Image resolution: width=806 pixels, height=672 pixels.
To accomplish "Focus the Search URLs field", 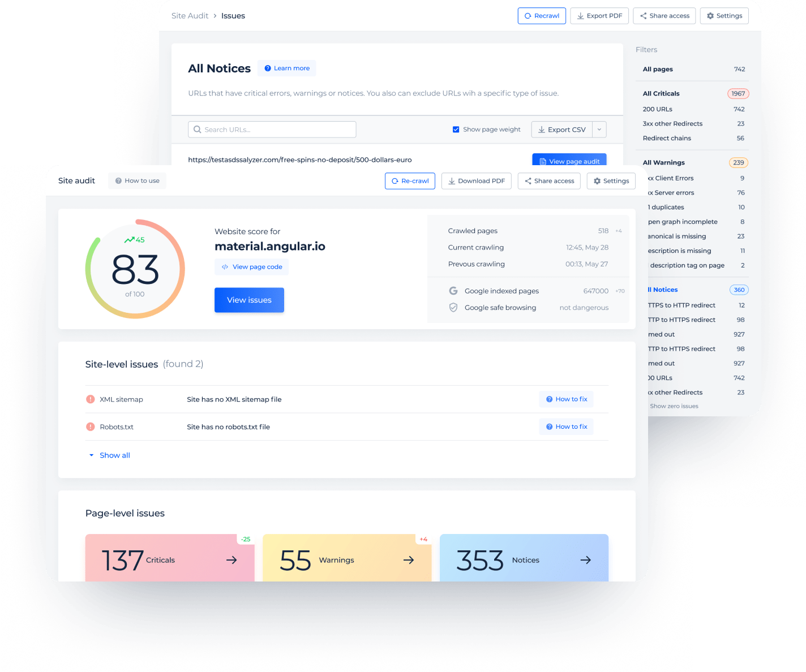I will coord(272,130).
